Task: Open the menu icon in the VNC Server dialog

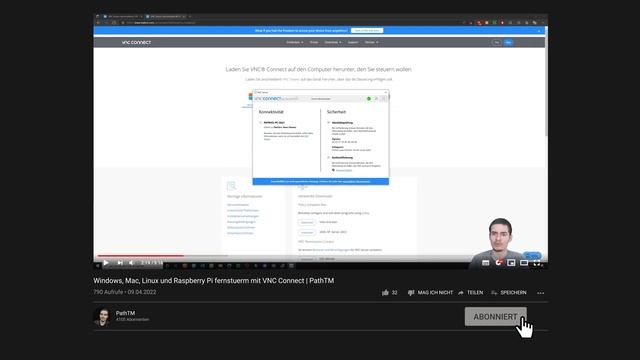Action: 383,99
